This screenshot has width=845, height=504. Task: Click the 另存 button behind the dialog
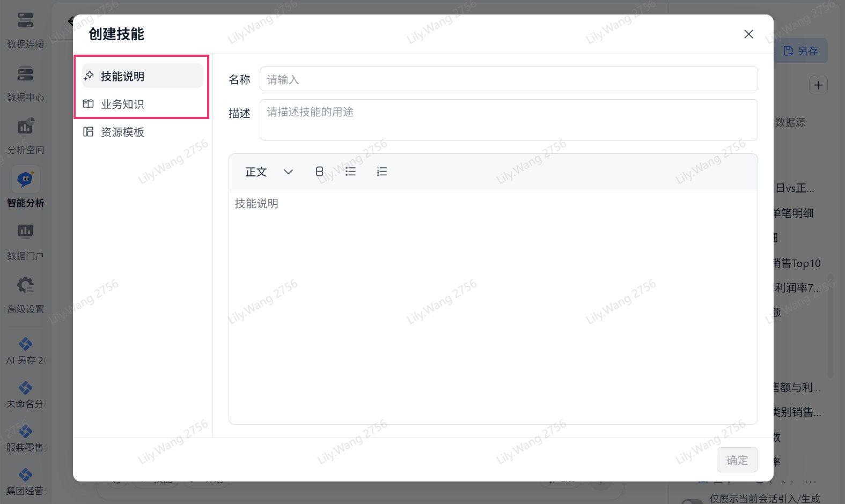pos(801,51)
